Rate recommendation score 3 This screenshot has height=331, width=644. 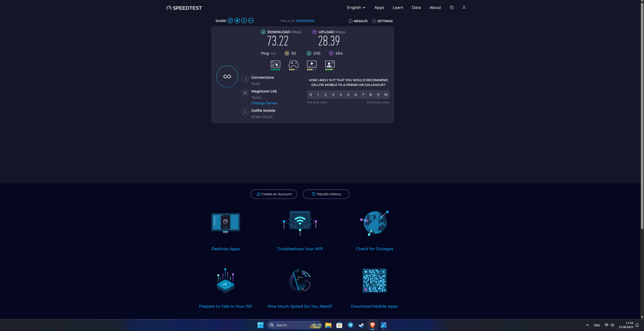coord(333,95)
